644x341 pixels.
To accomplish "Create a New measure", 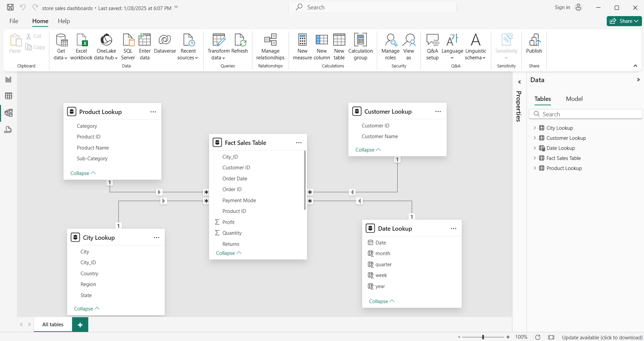I will [x=302, y=47].
